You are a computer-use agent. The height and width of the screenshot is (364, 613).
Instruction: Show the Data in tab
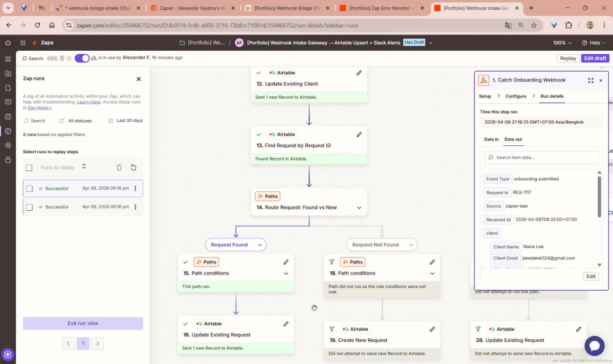click(x=492, y=139)
